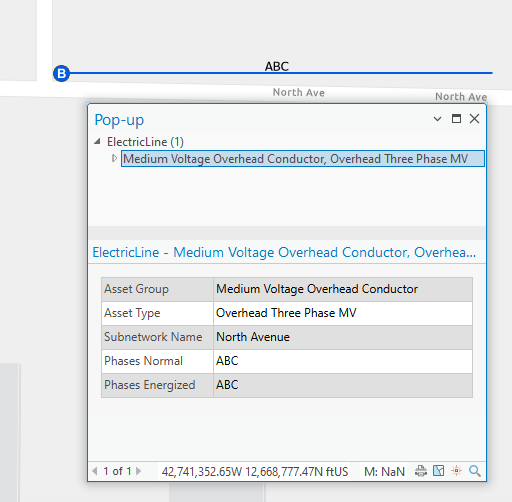Image resolution: width=512 pixels, height=502 pixels.
Task: Zoom to the feature with the magnifier icon
Action: click(475, 471)
